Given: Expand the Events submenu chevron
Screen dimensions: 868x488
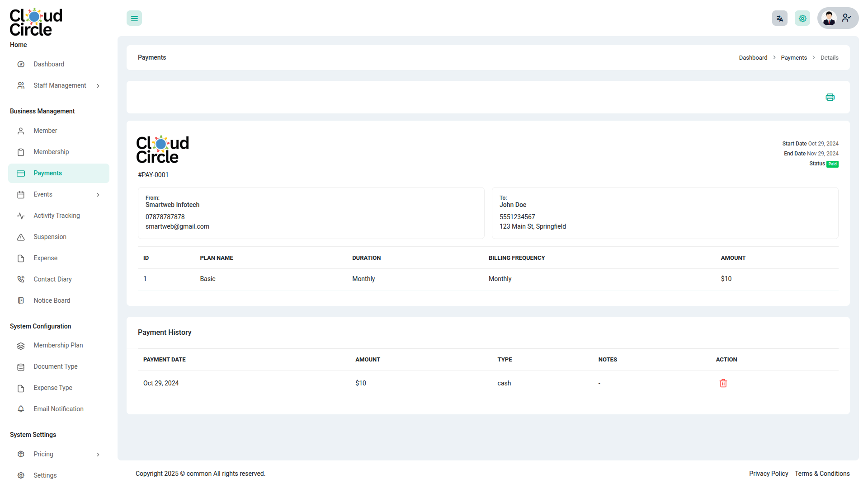Looking at the screenshot, I should [x=98, y=195].
